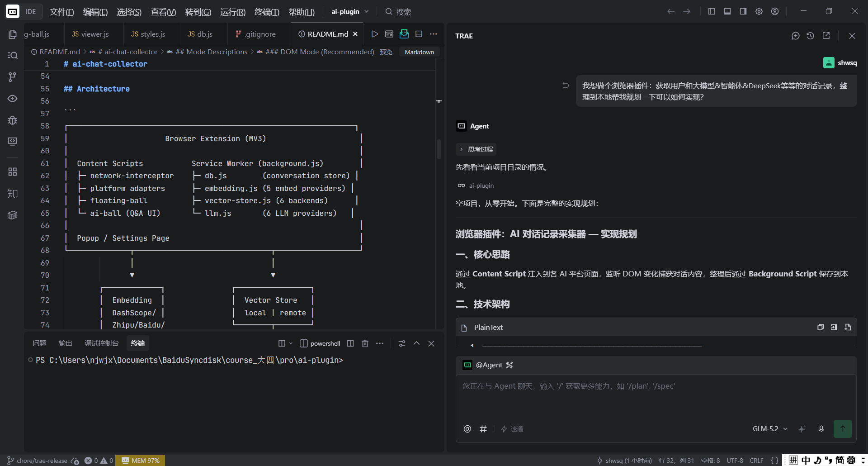
Task: Toggle the primary side bar layout icon
Action: pyautogui.click(x=712, y=11)
